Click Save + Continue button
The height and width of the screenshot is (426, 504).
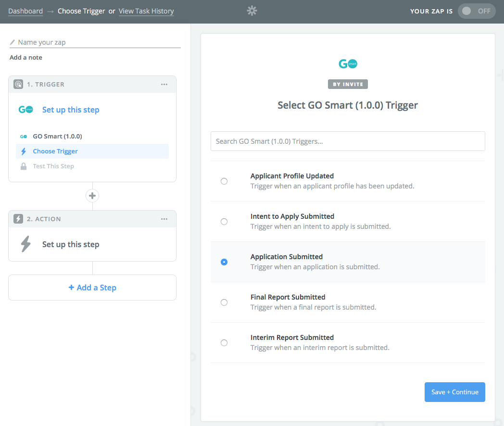tap(455, 392)
